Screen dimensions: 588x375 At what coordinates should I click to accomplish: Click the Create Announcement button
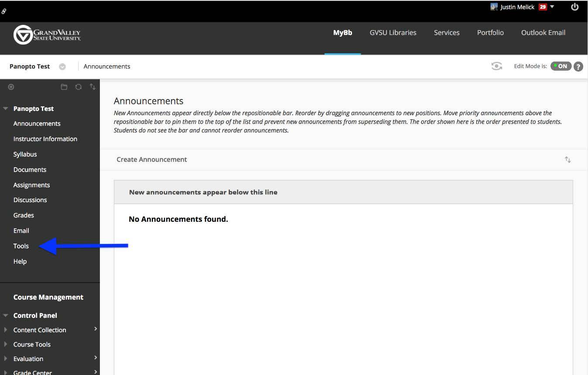click(152, 160)
